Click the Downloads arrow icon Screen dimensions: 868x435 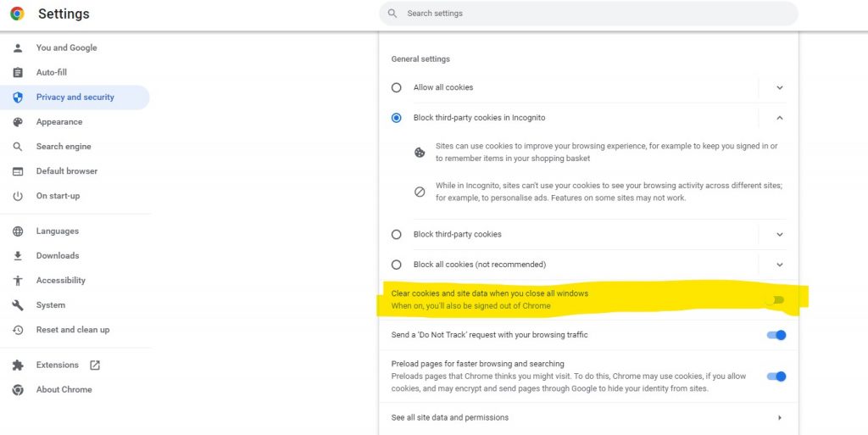(18, 256)
